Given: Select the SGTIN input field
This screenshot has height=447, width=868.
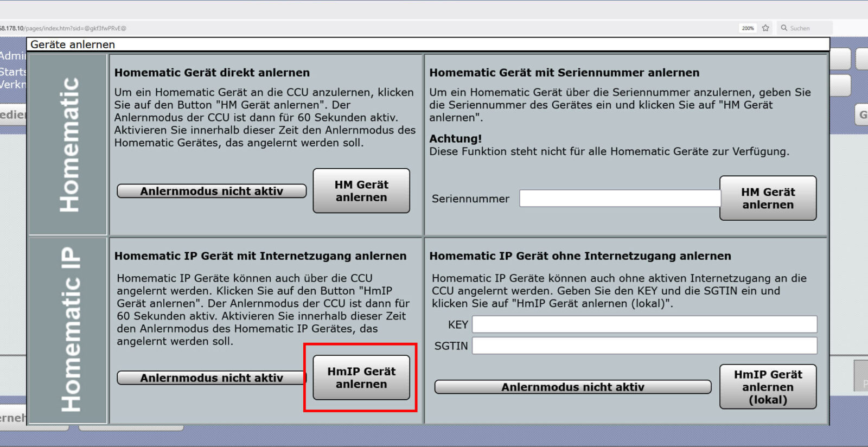Looking at the screenshot, I should [644, 346].
